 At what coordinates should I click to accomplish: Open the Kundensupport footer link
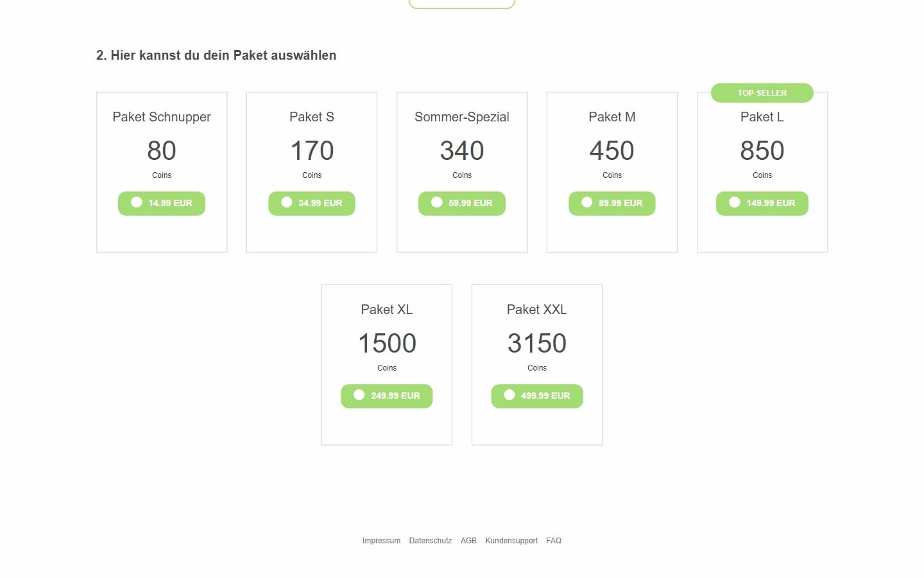point(511,541)
